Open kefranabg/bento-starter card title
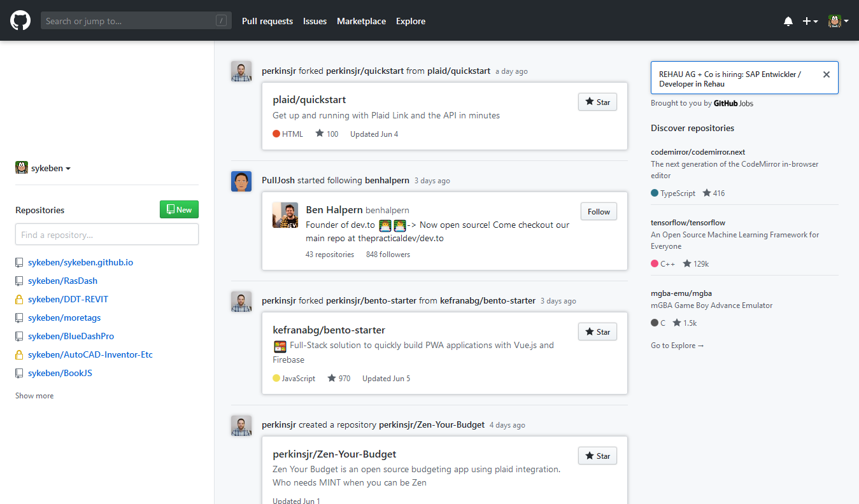The image size is (859, 504). coord(329,330)
